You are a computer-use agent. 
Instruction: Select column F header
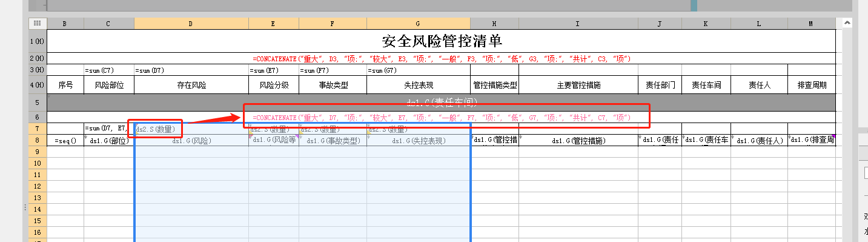[333, 23]
